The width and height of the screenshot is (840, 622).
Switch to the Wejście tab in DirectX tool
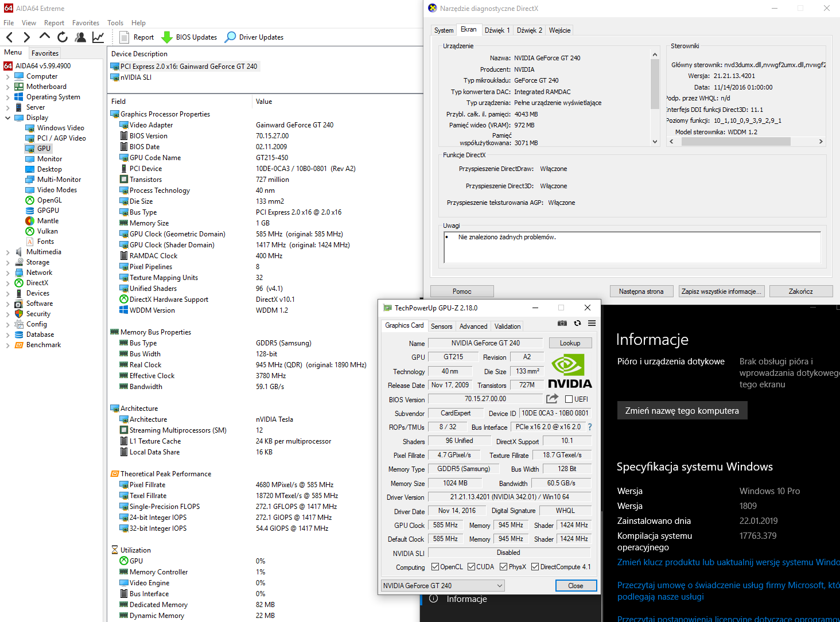pyautogui.click(x=559, y=30)
